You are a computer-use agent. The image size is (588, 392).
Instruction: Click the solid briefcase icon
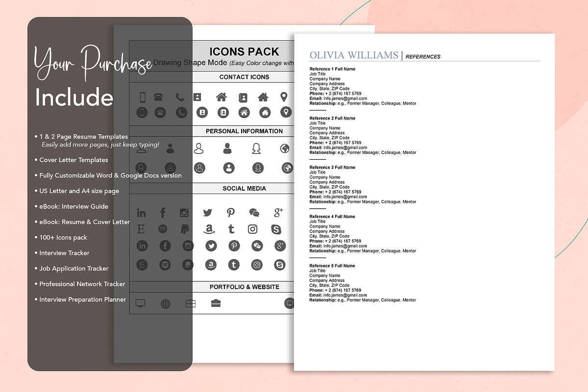pyautogui.click(x=216, y=304)
